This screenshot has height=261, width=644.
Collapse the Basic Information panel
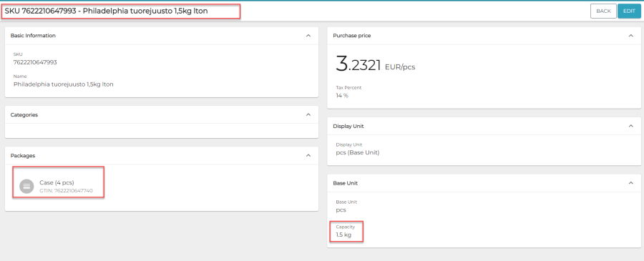tap(308, 36)
